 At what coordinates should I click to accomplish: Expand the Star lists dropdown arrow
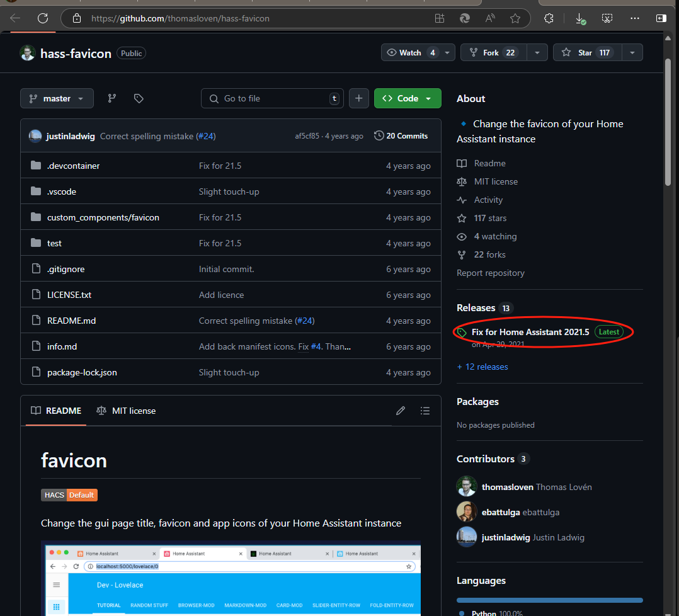coord(632,53)
